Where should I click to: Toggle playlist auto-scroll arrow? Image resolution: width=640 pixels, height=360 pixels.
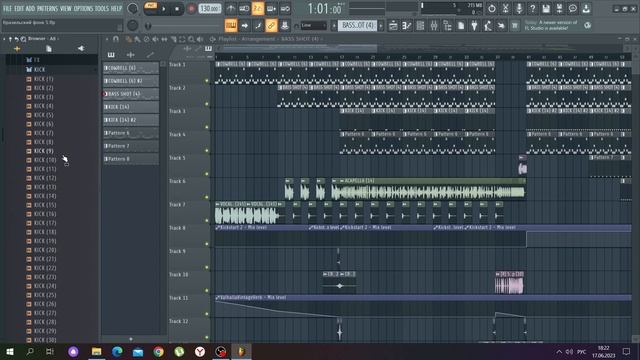click(244, 26)
